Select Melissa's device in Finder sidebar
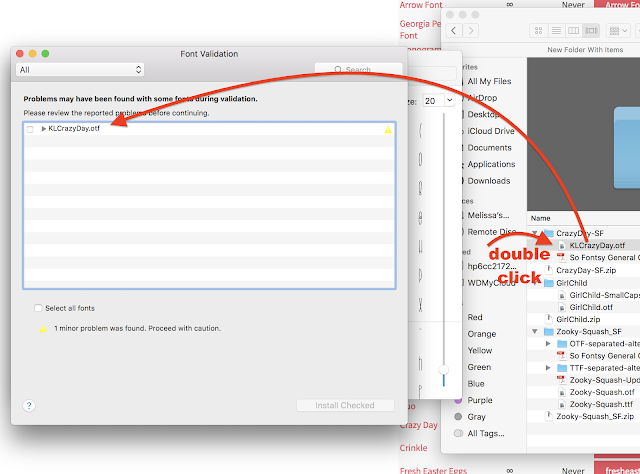Screen dimensions: 640x474 [488, 215]
